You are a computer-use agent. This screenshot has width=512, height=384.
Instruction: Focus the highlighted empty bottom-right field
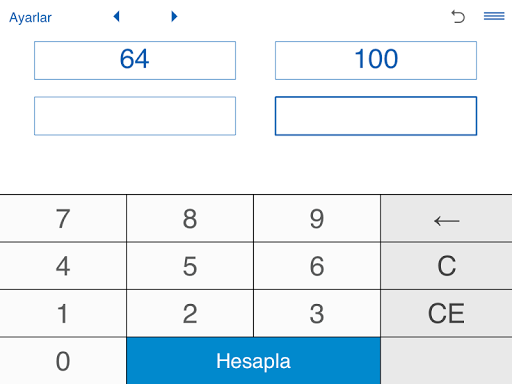(376, 116)
